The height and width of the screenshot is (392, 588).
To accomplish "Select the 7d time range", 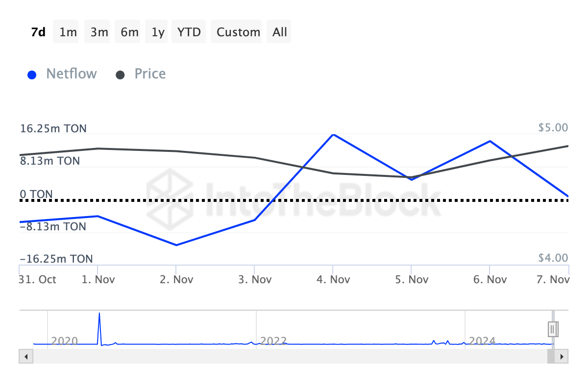I will pyautogui.click(x=38, y=32).
